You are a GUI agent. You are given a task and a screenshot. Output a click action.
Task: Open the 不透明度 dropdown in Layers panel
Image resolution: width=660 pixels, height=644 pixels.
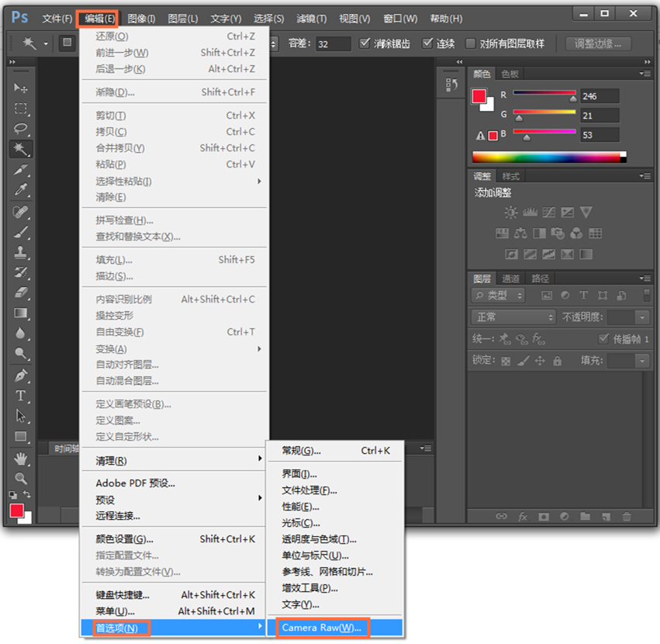click(x=641, y=317)
